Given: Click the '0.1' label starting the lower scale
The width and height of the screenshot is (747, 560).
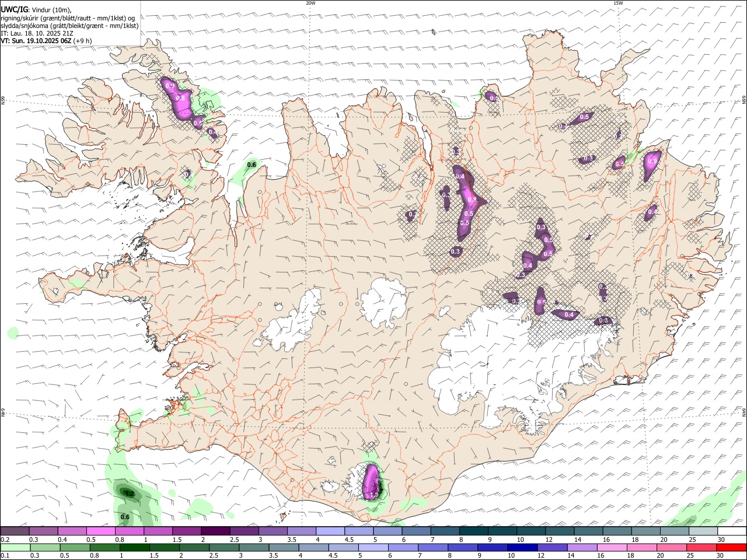Looking at the screenshot, I should [5, 556].
